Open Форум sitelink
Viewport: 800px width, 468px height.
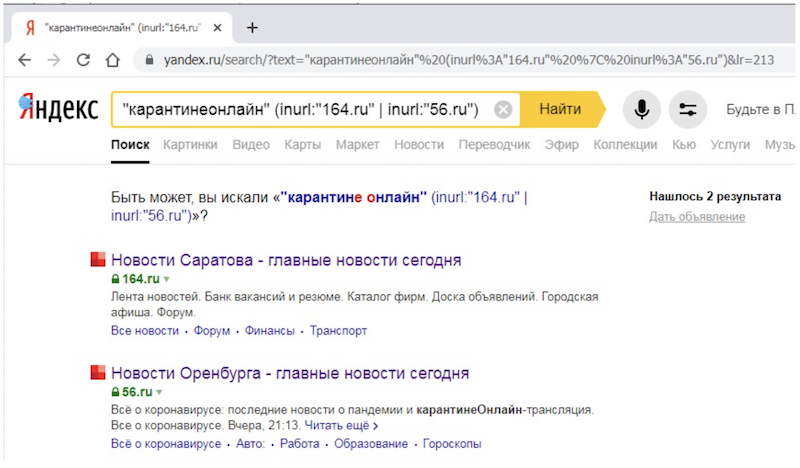click(212, 331)
